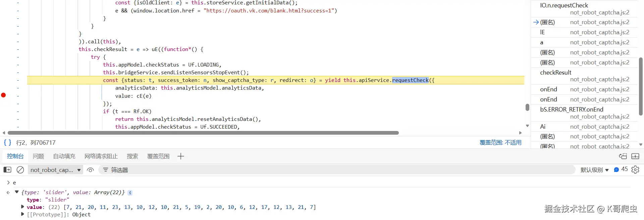The image size is (644, 220).
Task: Click the pretty-print curly braces icon
Action: point(7,142)
